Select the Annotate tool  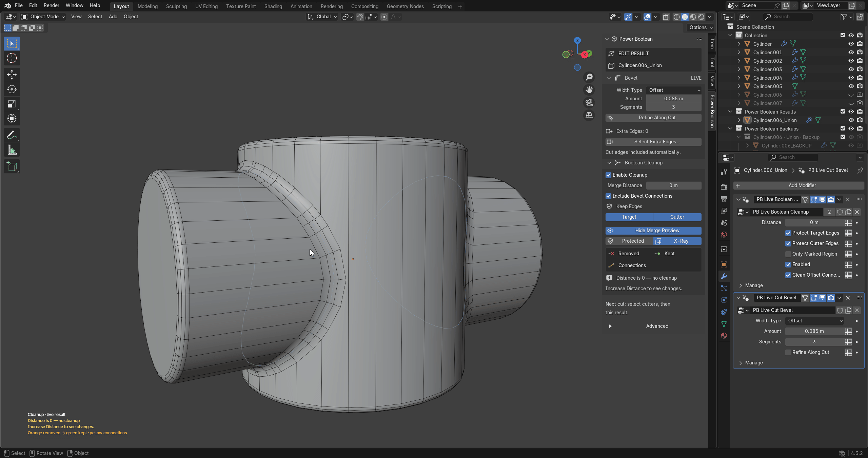pyautogui.click(x=12, y=135)
